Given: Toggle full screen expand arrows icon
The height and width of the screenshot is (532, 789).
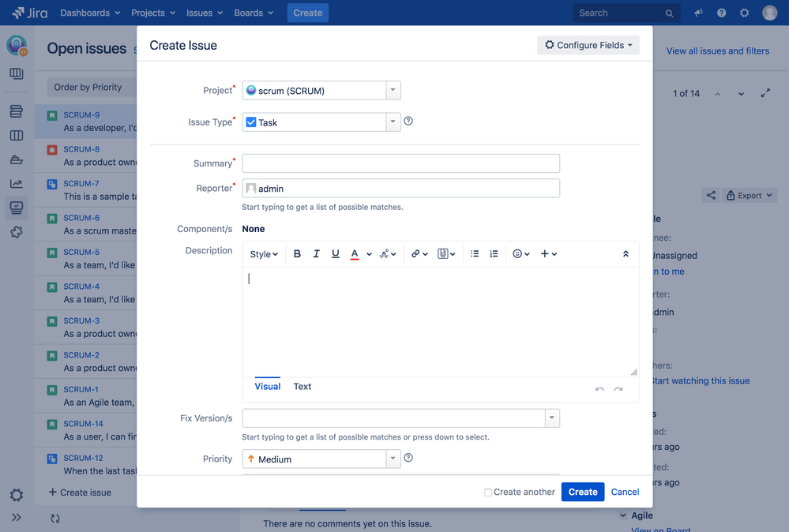Looking at the screenshot, I should pos(765,93).
